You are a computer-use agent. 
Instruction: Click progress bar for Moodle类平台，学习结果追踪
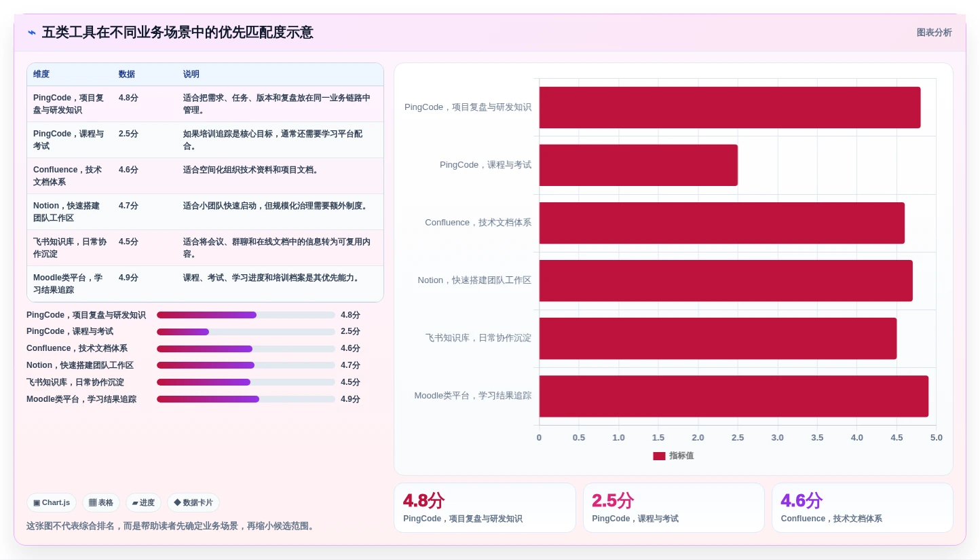[246, 399]
